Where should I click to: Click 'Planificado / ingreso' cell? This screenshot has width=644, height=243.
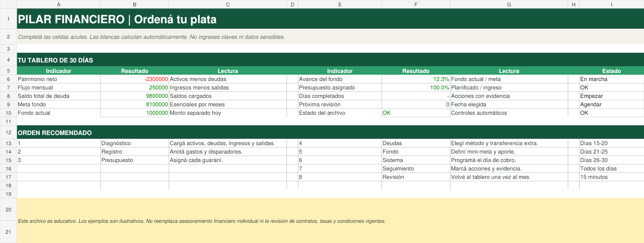click(x=509, y=88)
